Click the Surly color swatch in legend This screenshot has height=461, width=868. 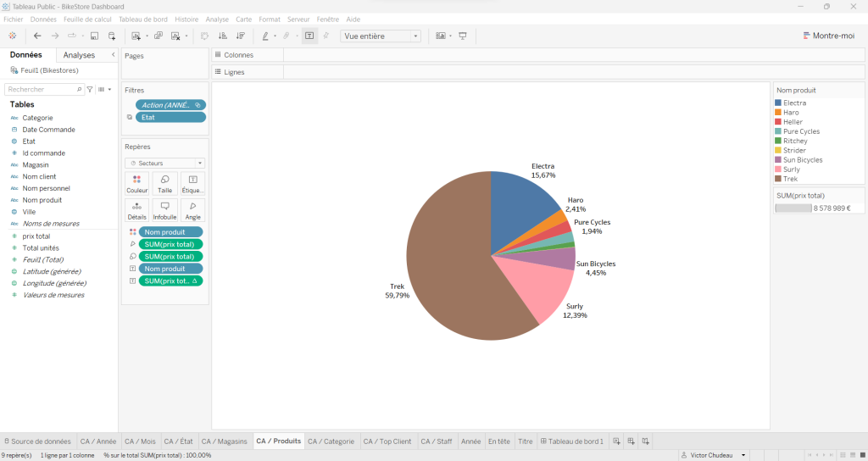(778, 169)
